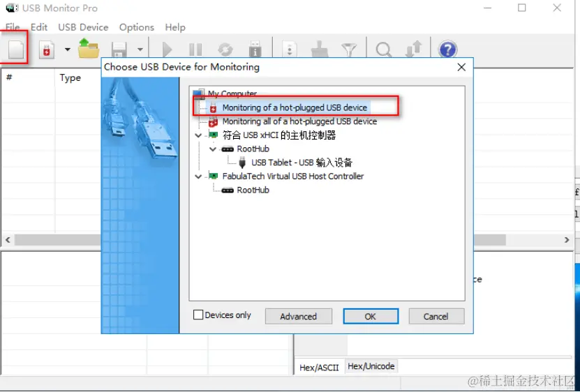Click the Pause toolbar icon

tap(195, 50)
